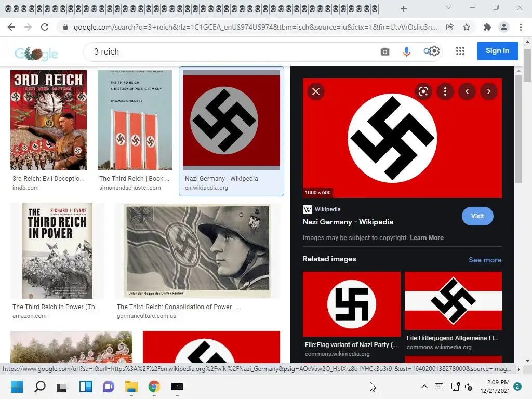Open Task View on the taskbar
532x399 pixels.
coord(62,387)
